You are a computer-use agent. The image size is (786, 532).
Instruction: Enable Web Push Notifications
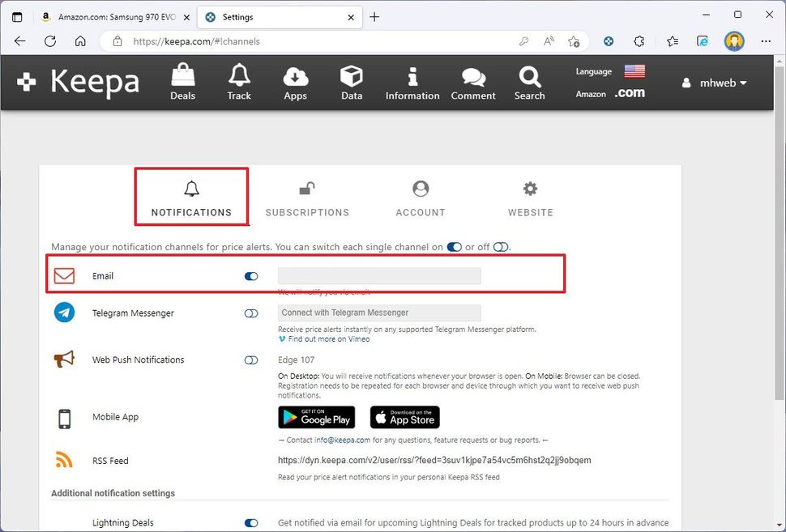click(251, 359)
